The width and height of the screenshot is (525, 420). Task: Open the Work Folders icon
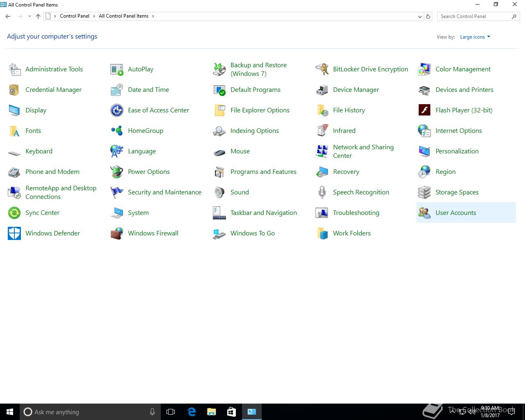click(322, 233)
